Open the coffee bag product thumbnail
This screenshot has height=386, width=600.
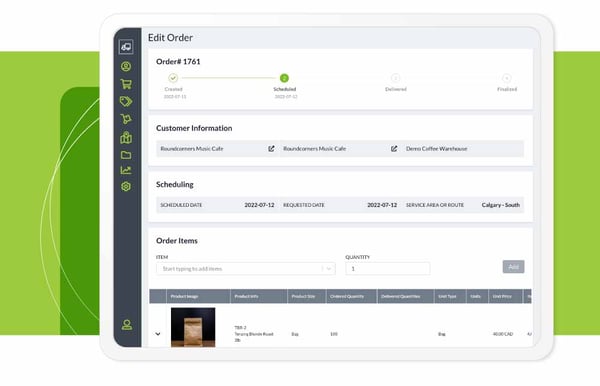coord(193,327)
